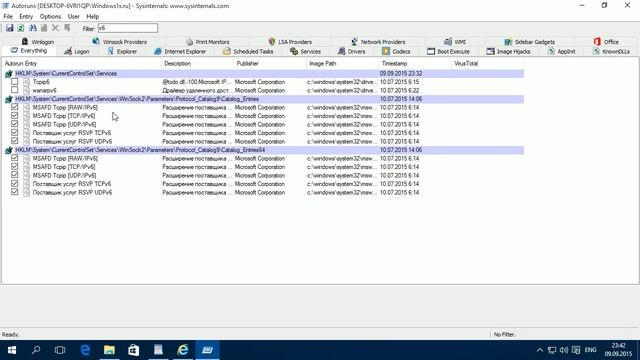Select the HKLM\System\CurrentControlSet\Services registry row
The width and height of the screenshot is (640, 360).
tap(264, 73)
